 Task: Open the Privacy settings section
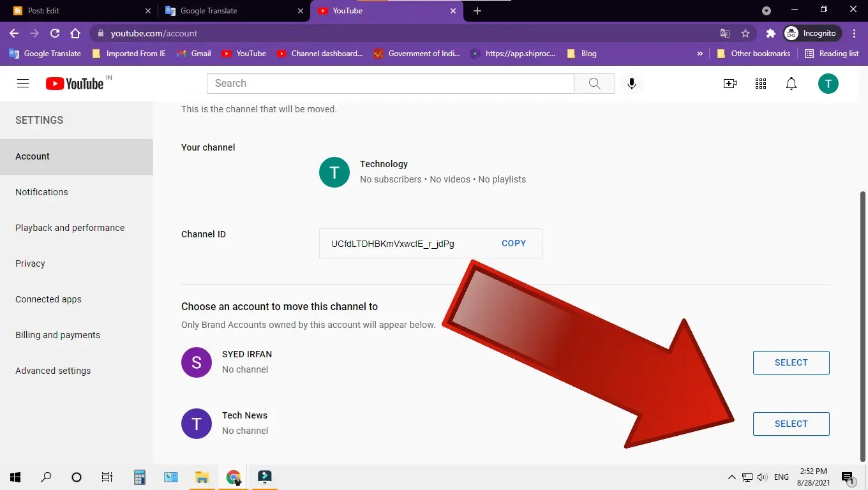[77, 264]
